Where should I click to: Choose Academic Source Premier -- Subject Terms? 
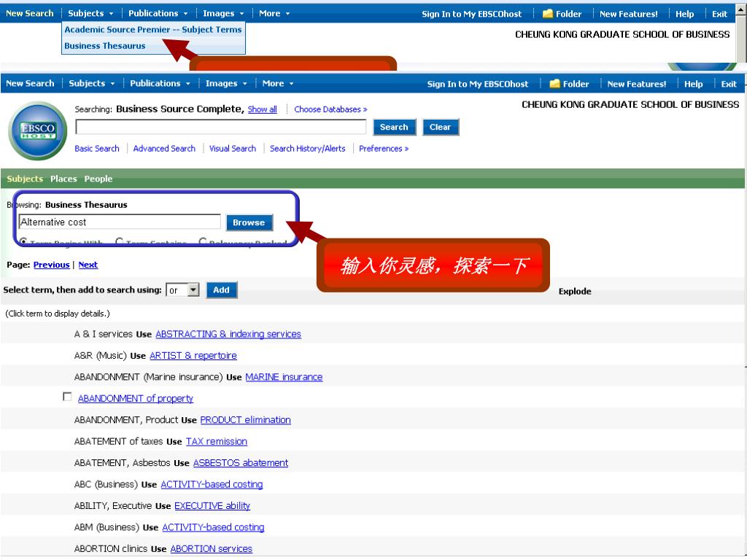153,29
